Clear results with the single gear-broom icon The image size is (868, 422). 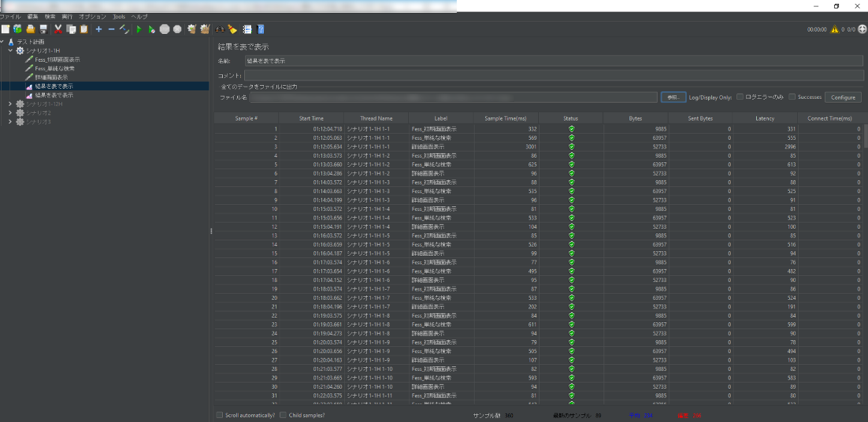click(x=191, y=29)
